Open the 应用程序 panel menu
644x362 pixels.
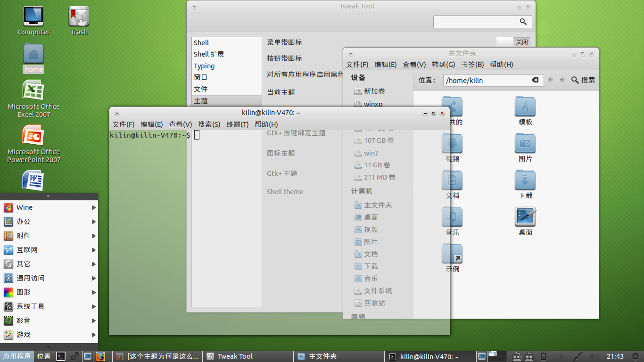pos(17,356)
